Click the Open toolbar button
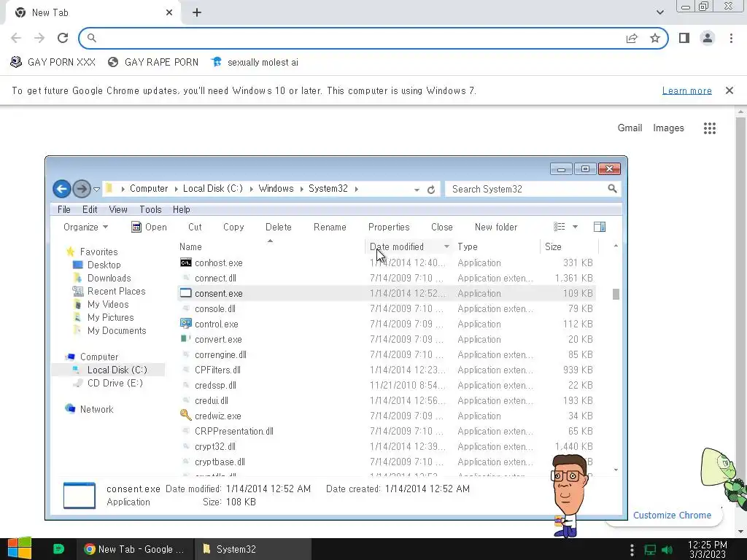This screenshot has height=560, width=747. tap(149, 227)
